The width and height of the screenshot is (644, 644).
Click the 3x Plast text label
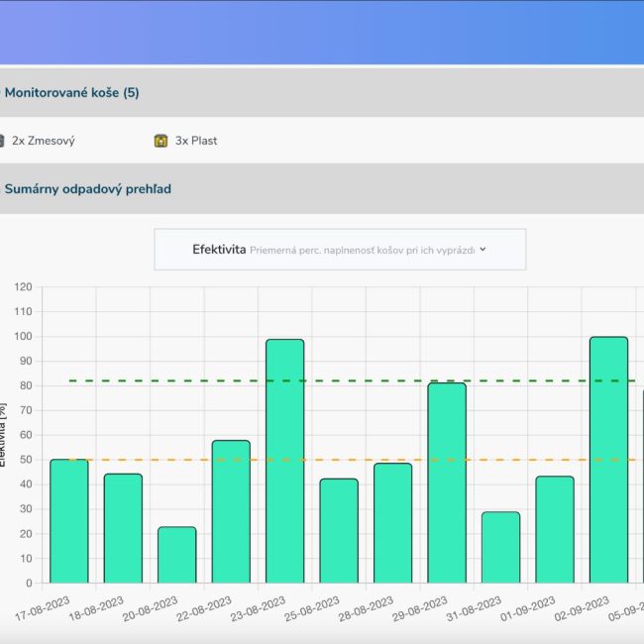196,141
